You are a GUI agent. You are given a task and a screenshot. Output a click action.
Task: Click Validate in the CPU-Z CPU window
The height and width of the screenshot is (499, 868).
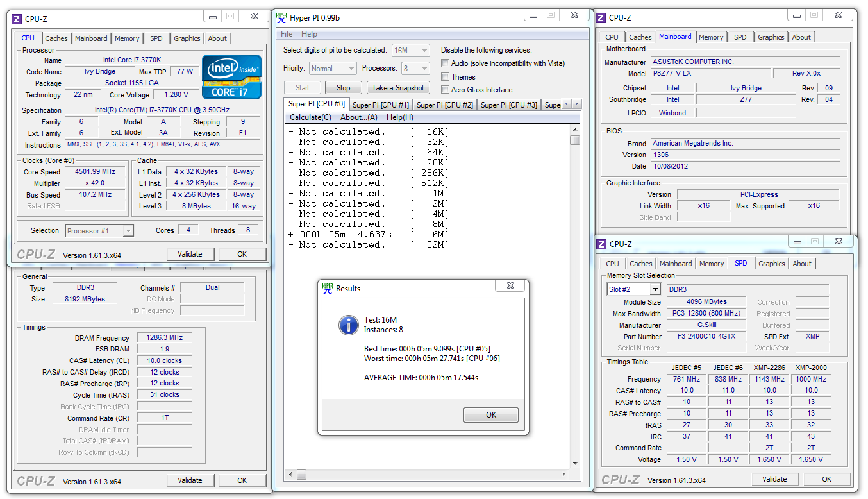(x=190, y=254)
